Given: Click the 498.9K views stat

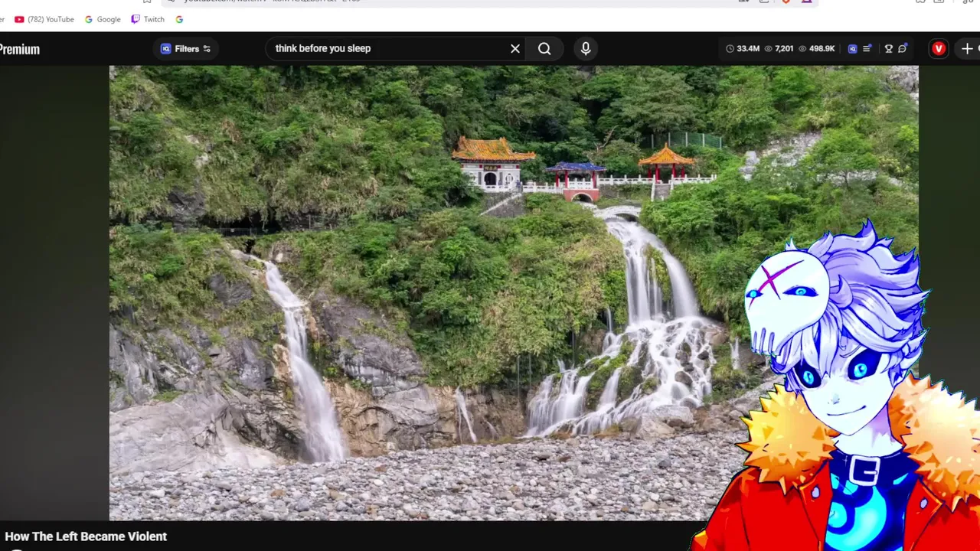Looking at the screenshot, I should [816, 48].
